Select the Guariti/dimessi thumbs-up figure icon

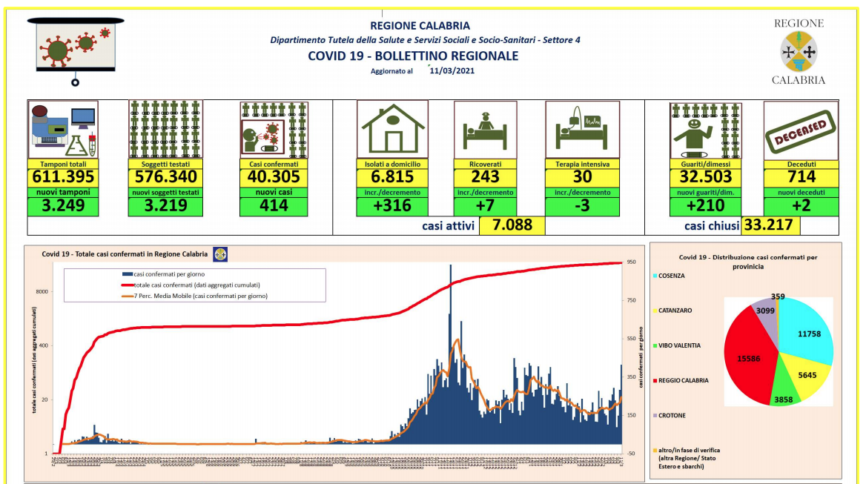[700, 130]
